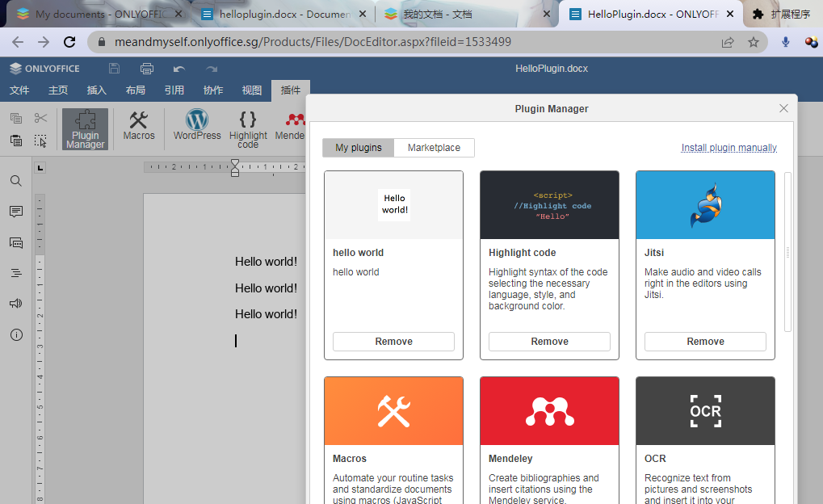Switch to helloplugin.docx browser tab

click(283, 15)
